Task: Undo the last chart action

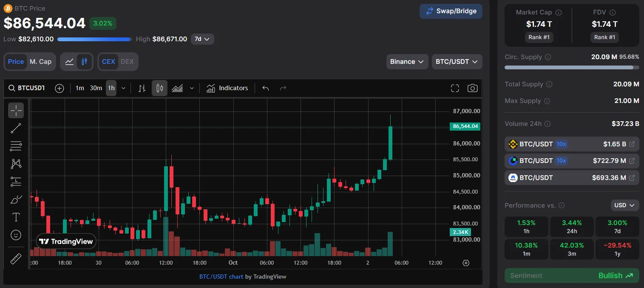Action: (x=266, y=88)
